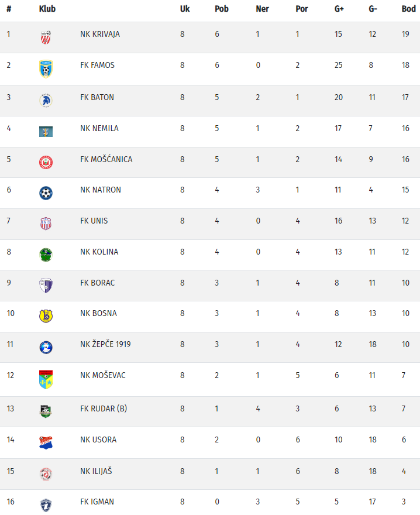
Task: Open the NK Žepče 1919 team link
Action: pyautogui.click(x=105, y=344)
